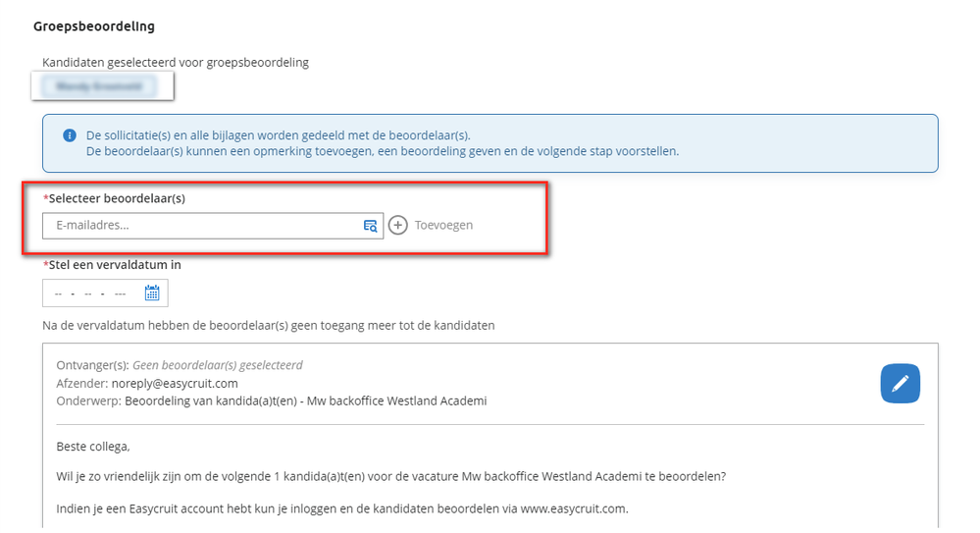Click the address lookup icon in e-mail field

point(370,226)
